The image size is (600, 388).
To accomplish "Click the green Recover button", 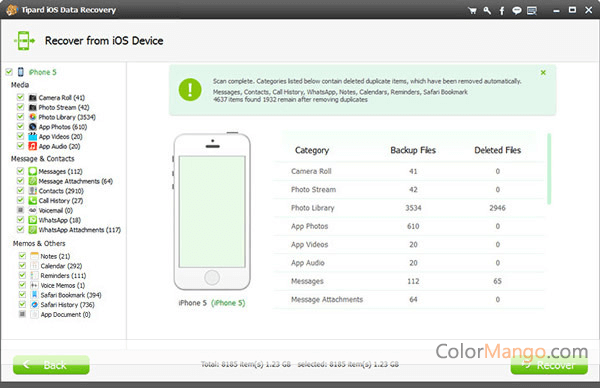I will [x=549, y=365].
